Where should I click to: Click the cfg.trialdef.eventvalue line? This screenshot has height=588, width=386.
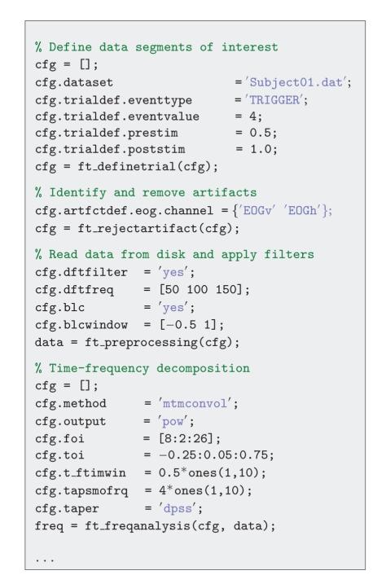pyautogui.click(x=148, y=116)
